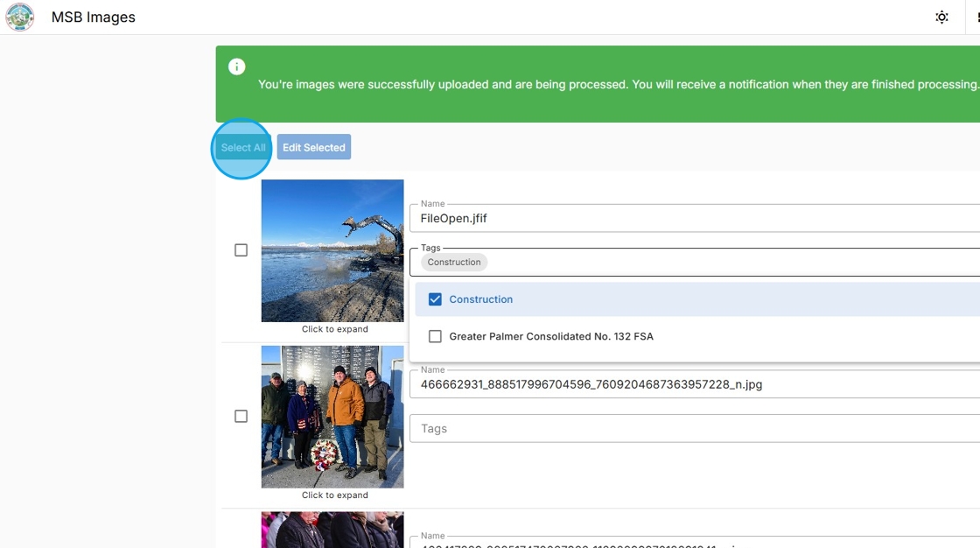Click the Edit Selected button
The height and width of the screenshot is (548, 980).
click(x=314, y=147)
